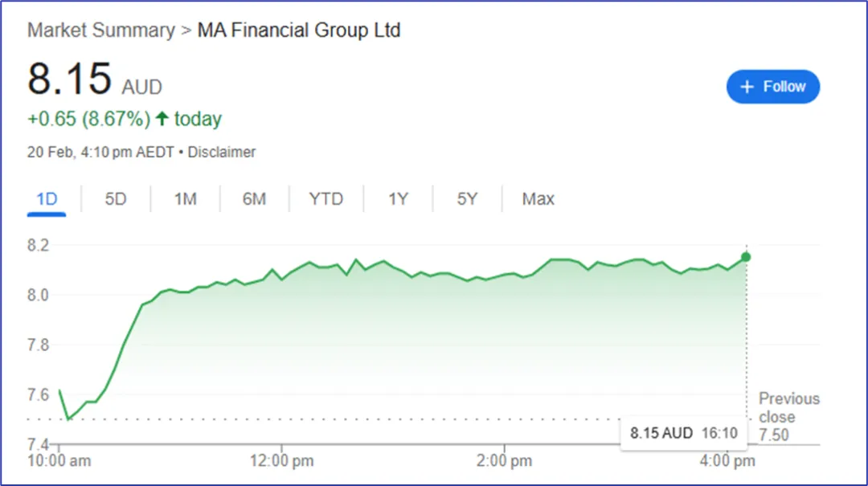Select the Max time range tab

[538, 199]
